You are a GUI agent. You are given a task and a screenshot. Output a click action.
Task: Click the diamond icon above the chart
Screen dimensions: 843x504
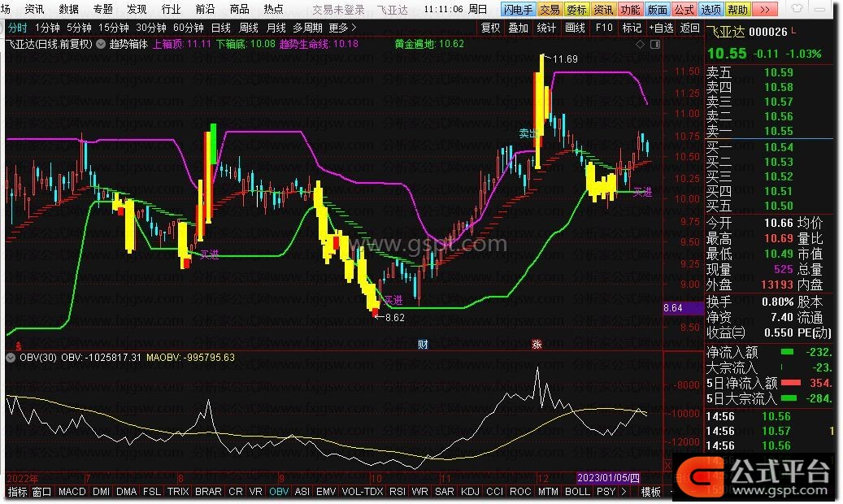[640, 44]
